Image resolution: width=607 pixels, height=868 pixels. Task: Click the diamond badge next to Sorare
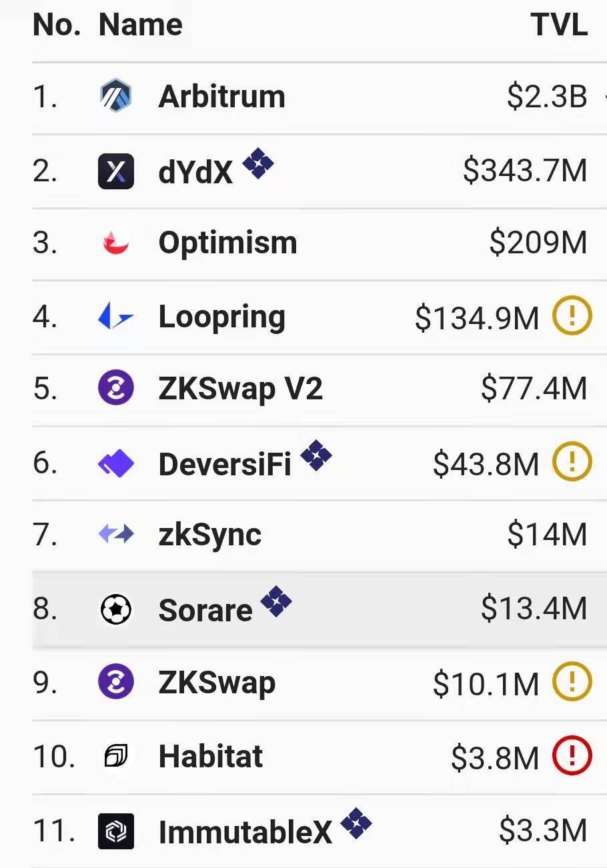276,602
